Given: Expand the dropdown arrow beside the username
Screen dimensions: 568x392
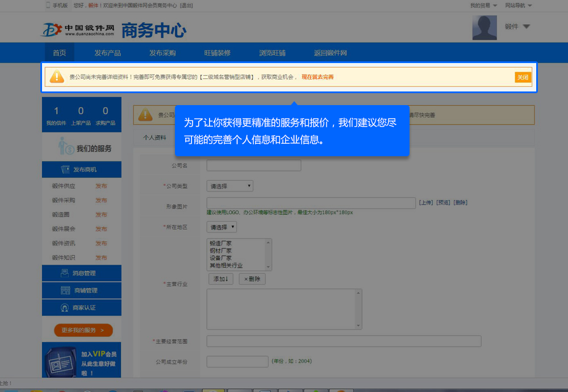Looking at the screenshot, I should (526, 27).
